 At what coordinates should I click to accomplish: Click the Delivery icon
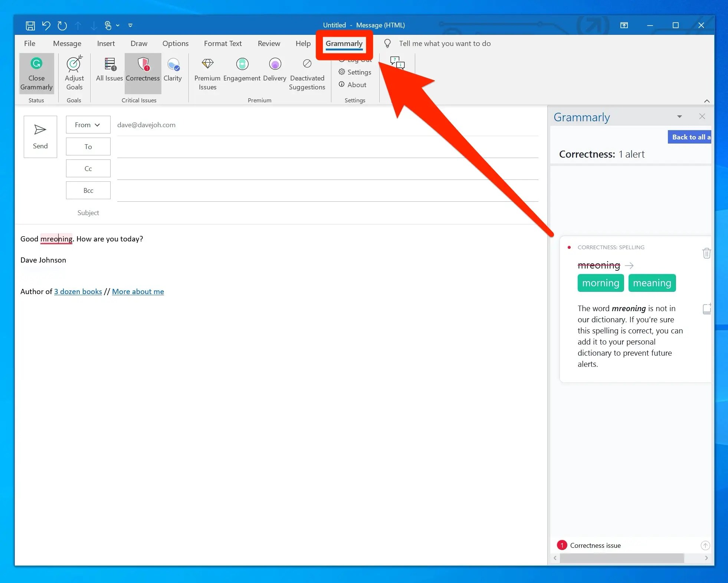tap(275, 64)
